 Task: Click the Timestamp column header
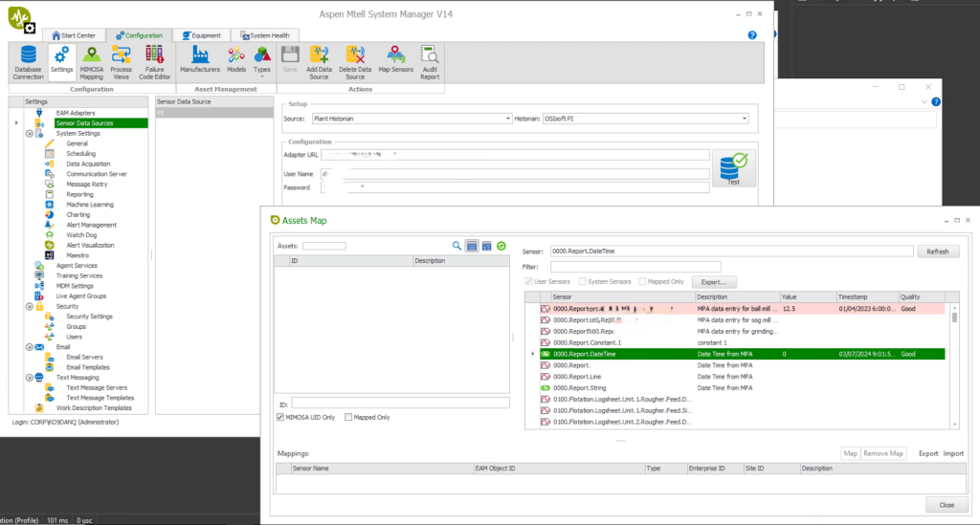point(866,297)
